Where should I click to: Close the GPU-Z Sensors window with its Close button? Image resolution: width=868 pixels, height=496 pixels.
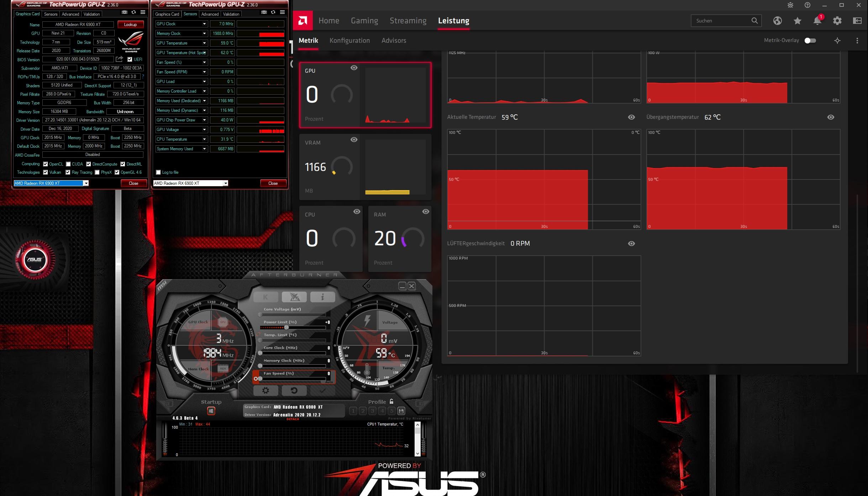pyautogui.click(x=273, y=183)
